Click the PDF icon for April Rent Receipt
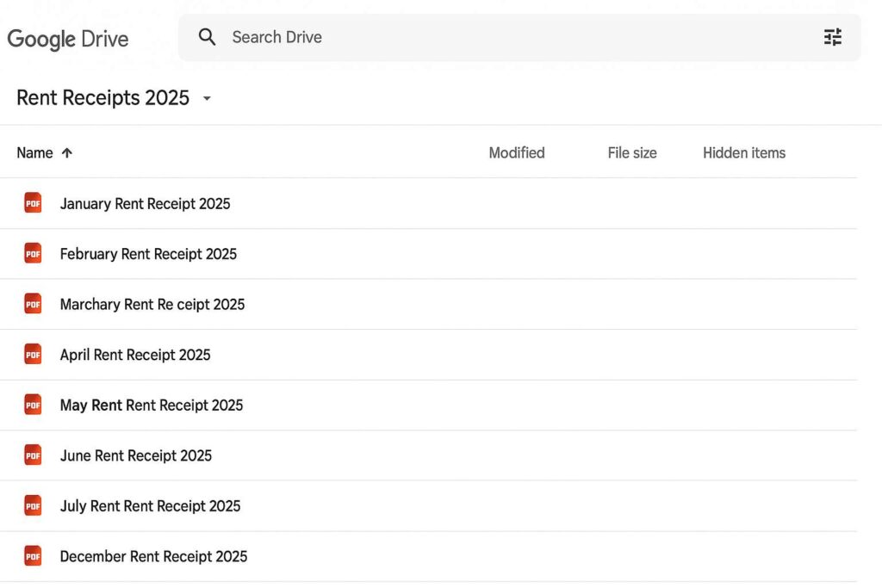 [x=33, y=354]
